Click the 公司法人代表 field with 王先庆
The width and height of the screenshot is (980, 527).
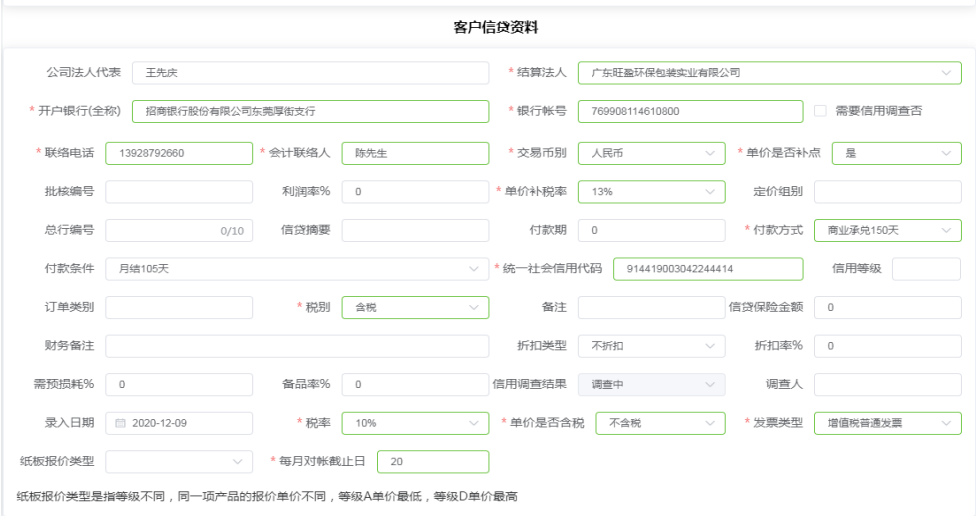(x=310, y=73)
